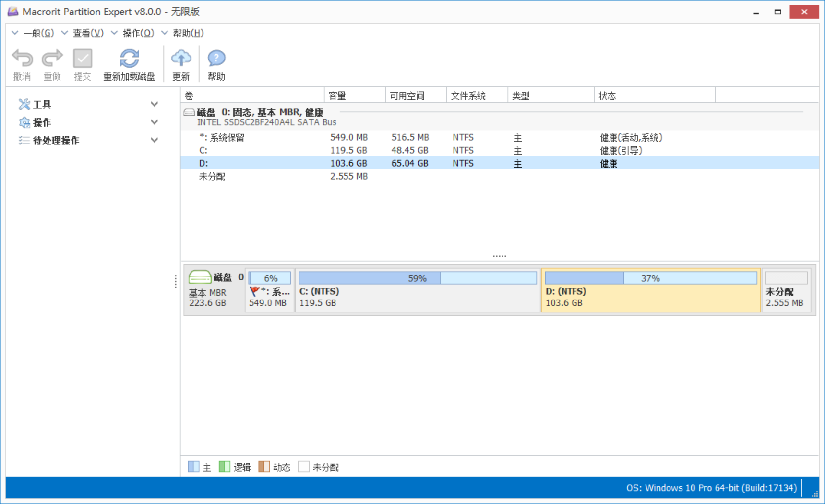Select the C: volume row
The image size is (825, 504).
click(500, 150)
